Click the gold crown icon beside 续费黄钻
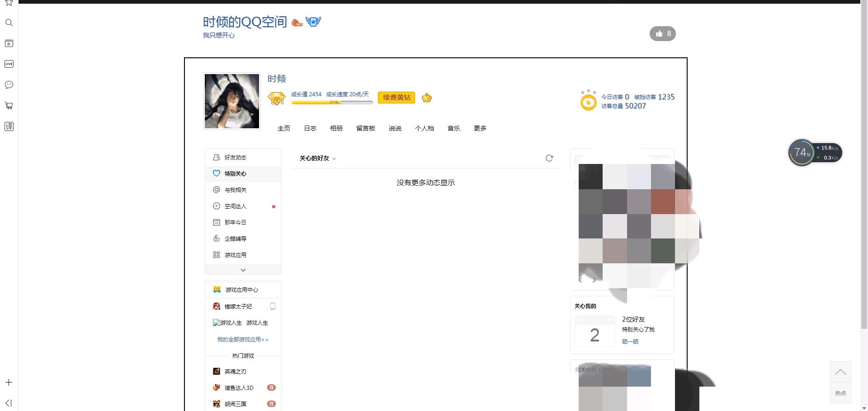868x411 pixels. (427, 98)
